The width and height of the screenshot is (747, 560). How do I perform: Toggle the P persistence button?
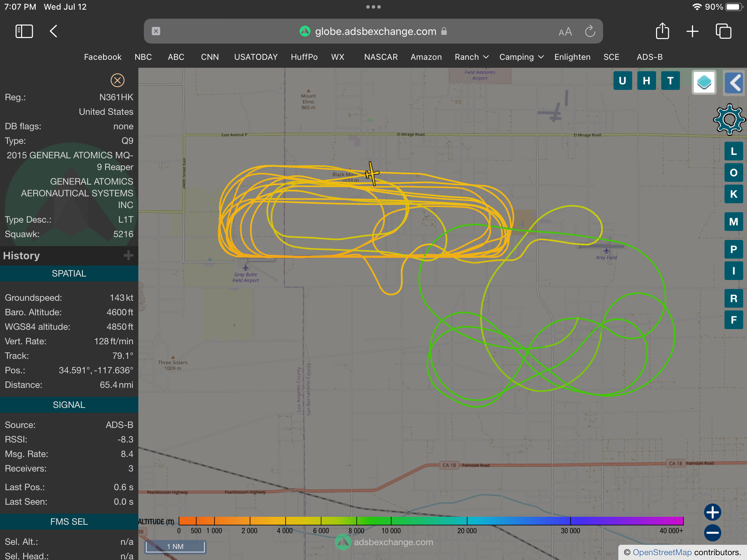[x=734, y=249]
